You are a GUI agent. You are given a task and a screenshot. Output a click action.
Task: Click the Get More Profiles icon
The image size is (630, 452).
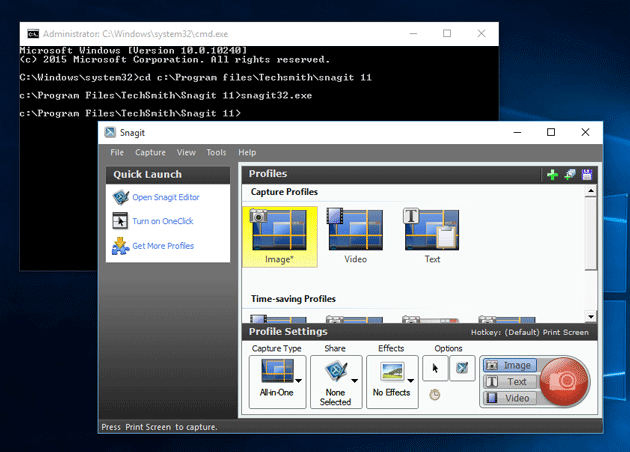click(120, 246)
